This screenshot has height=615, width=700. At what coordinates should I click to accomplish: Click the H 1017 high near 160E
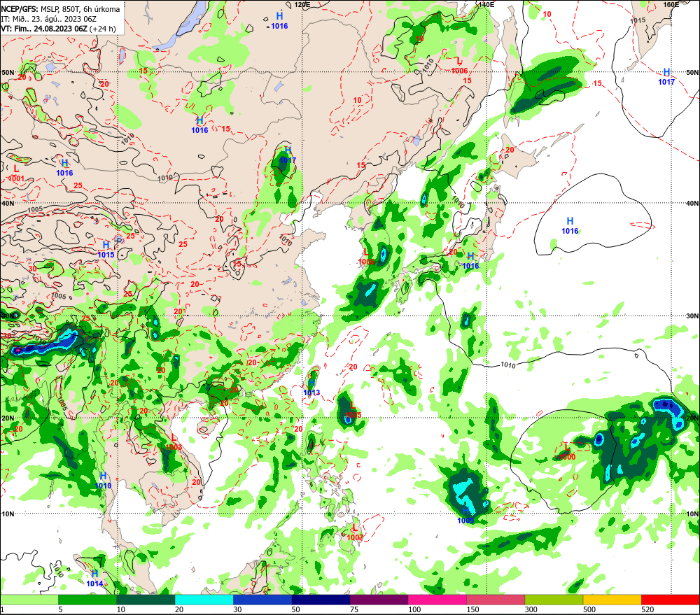pyautogui.click(x=666, y=77)
